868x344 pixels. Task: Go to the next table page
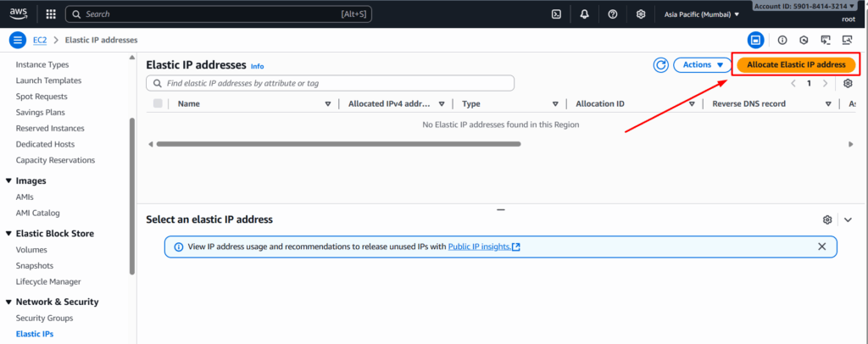[826, 84]
